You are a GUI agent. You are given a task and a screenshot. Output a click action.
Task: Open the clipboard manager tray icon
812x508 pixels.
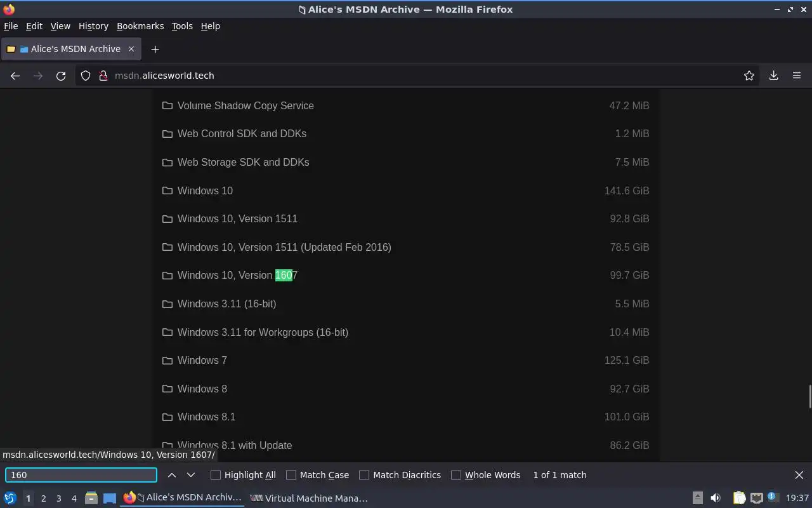(x=739, y=498)
